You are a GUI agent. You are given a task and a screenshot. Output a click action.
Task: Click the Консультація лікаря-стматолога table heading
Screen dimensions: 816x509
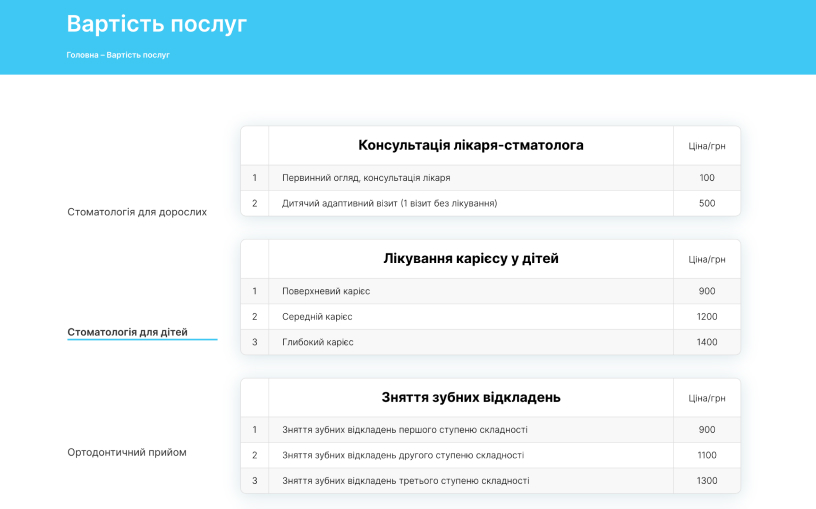click(470, 146)
